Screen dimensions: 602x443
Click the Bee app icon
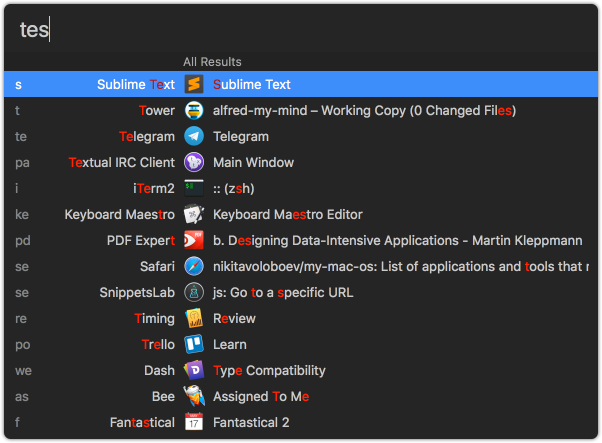194,396
